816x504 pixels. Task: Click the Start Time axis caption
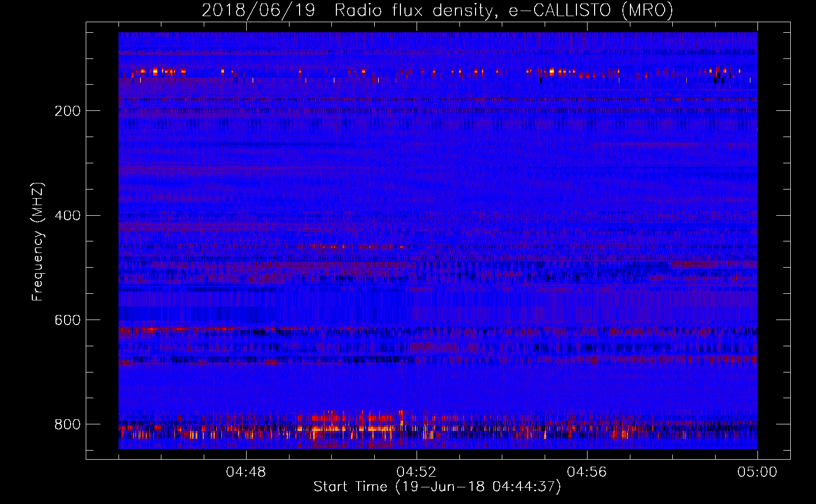tap(437, 487)
